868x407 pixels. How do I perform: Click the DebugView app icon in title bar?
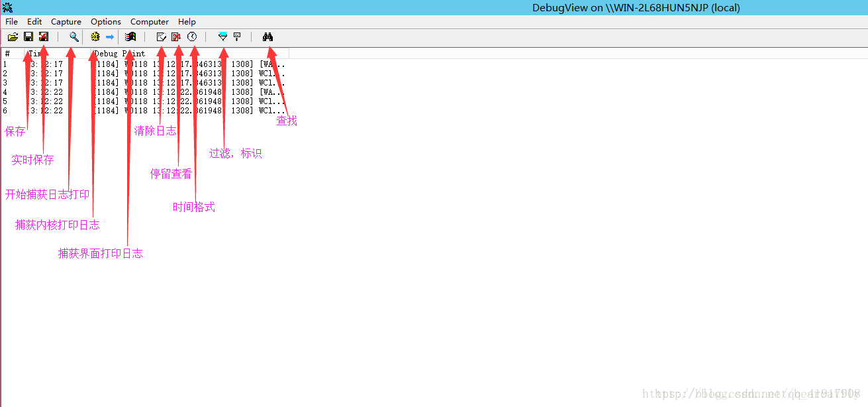pyautogui.click(x=7, y=7)
